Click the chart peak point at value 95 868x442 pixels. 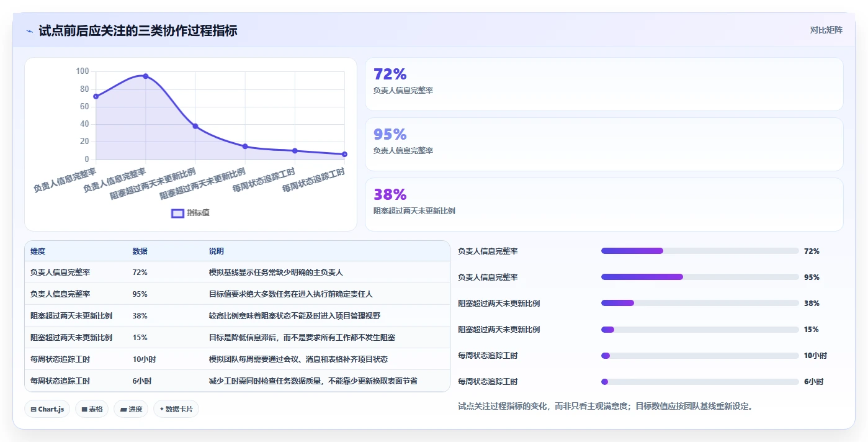click(x=146, y=76)
